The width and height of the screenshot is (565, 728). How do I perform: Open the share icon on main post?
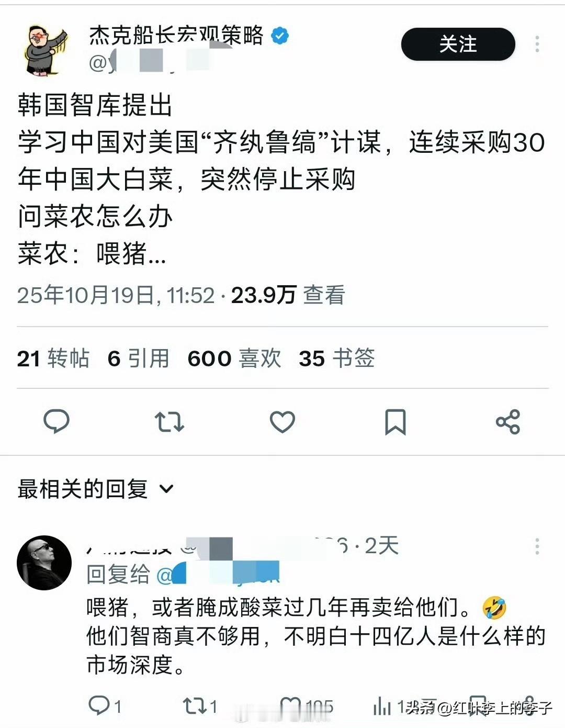507,422
